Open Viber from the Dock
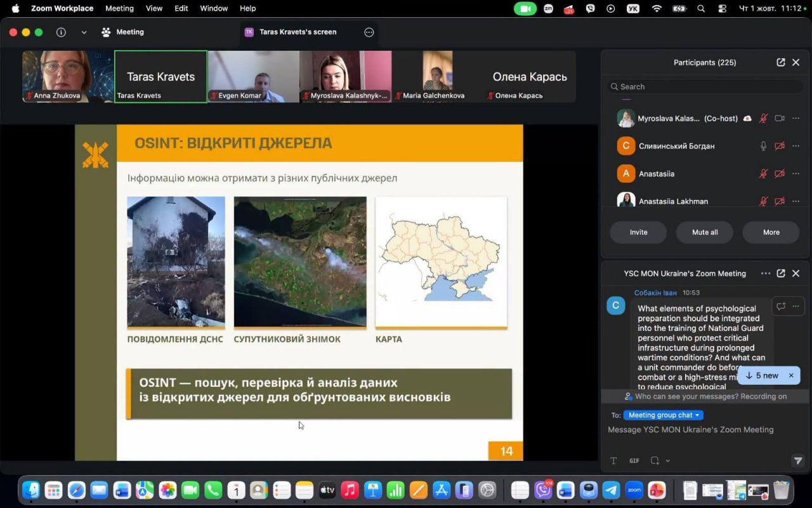The image size is (812, 508). 543,490
